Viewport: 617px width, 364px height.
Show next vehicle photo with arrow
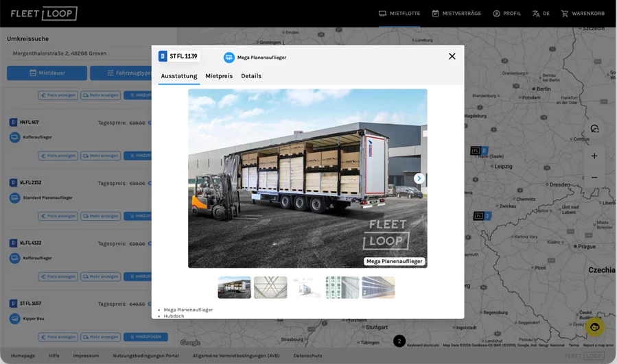419,178
